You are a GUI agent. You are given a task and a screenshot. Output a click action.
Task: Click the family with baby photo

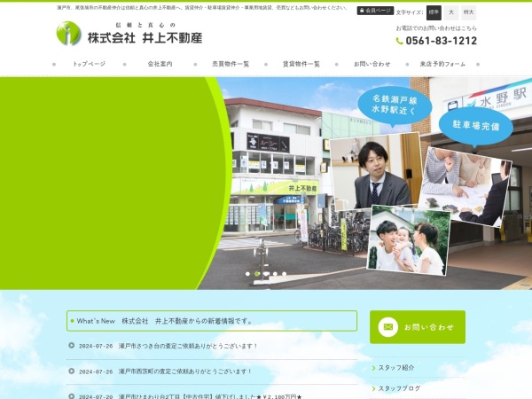[x=409, y=240]
